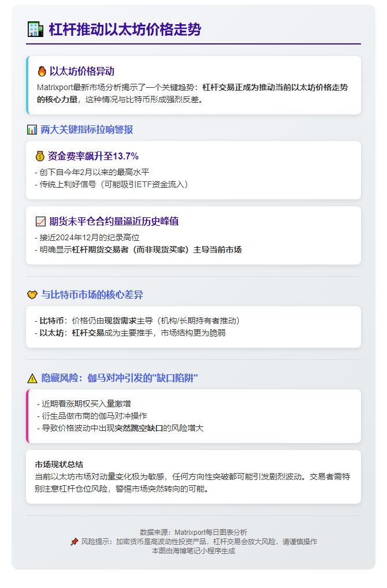This screenshot has height=588, width=387.
Task: Select the heading 以太坊价格异动
Action: click(x=82, y=71)
